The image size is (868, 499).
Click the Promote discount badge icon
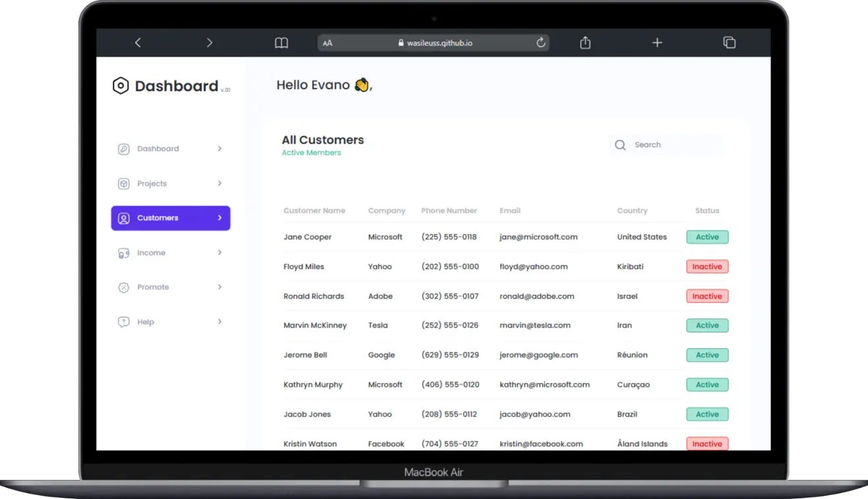(124, 287)
